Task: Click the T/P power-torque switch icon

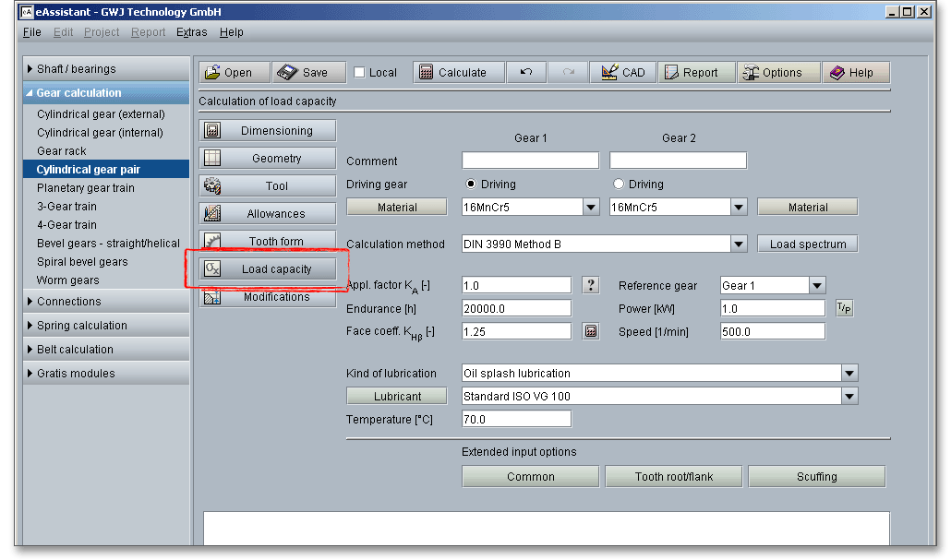Action: [x=844, y=309]
